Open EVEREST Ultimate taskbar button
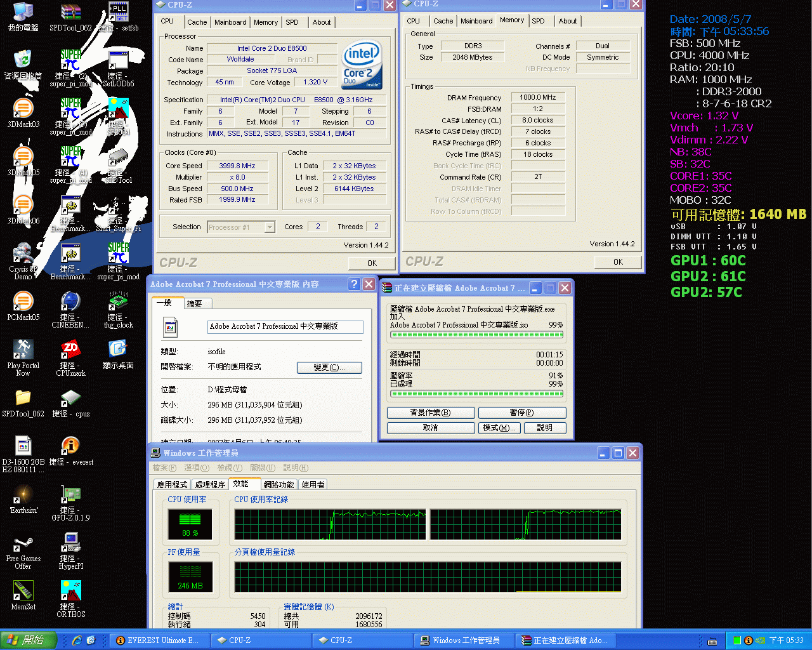 (160, 640)
